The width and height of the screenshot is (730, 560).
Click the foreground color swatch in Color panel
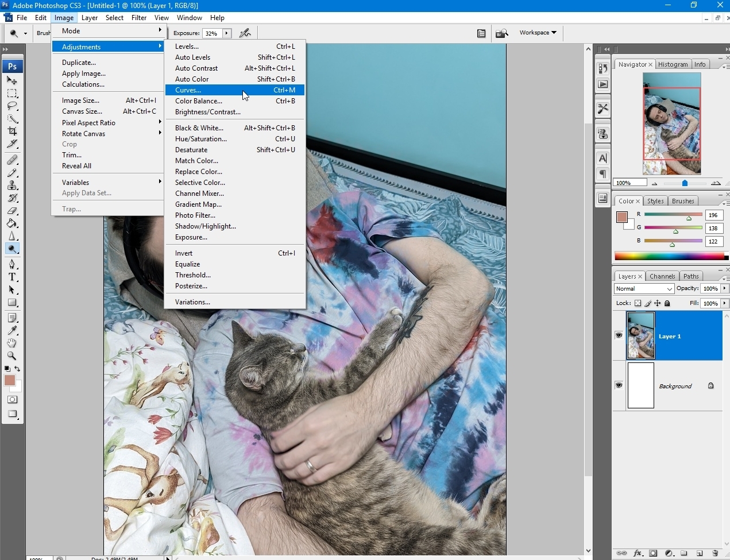(x=621, y=217)
